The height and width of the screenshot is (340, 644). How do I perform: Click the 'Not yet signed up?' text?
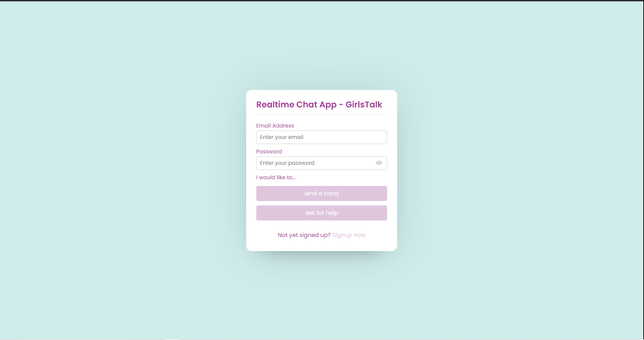304,235
